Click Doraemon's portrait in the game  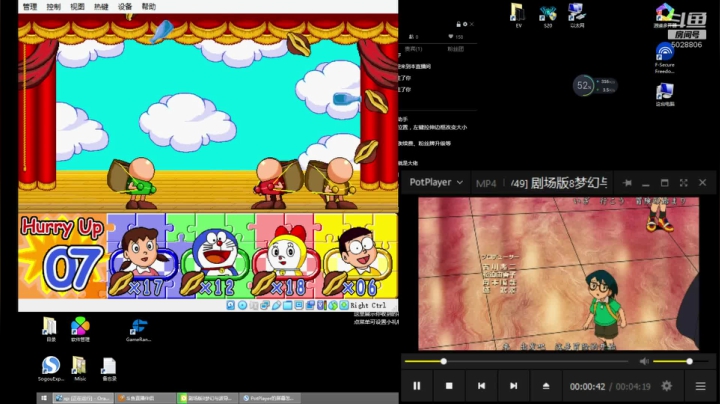pyautogui.click(x=214, y=252)
